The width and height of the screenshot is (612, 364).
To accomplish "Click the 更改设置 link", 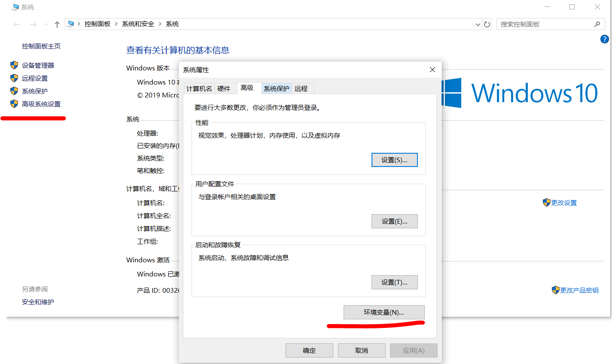I will pos(564,203).
